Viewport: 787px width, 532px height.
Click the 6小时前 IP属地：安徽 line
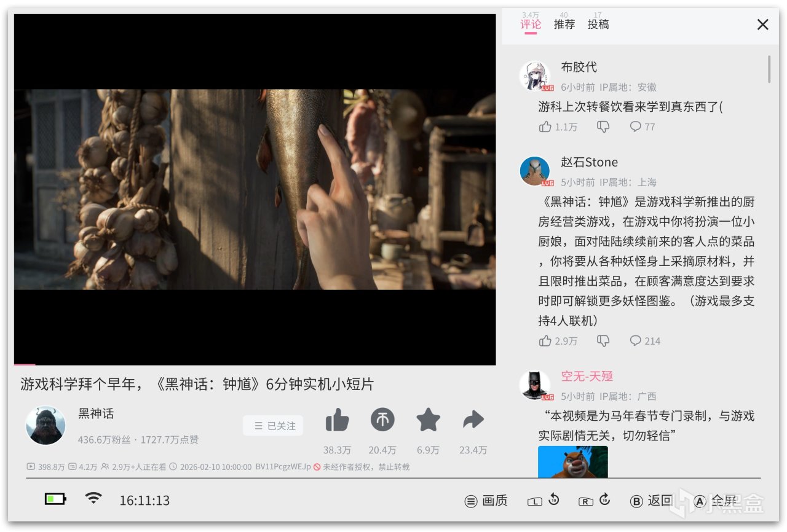(609, 87)
